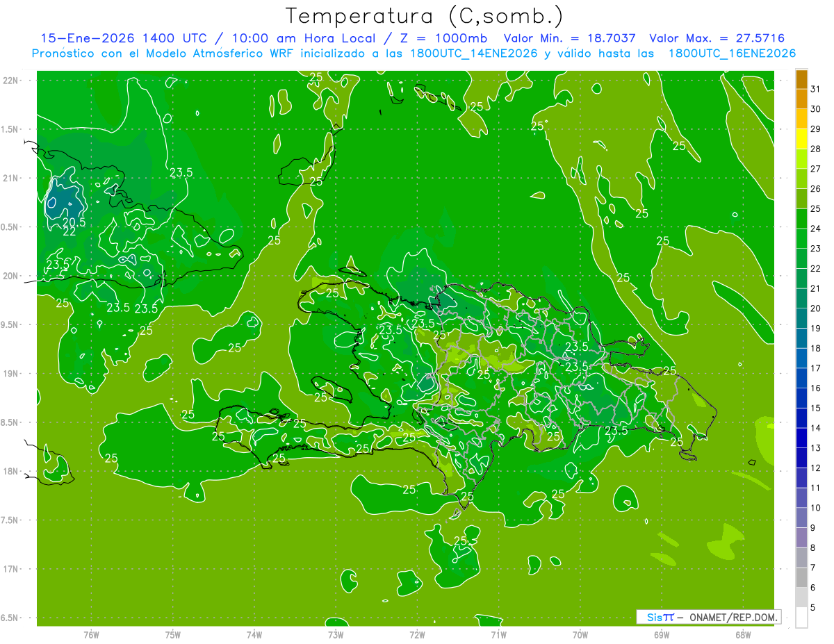834x644 pixels.
Task: Pick the green swatch between 24 and 25
Action: (801, 219)
